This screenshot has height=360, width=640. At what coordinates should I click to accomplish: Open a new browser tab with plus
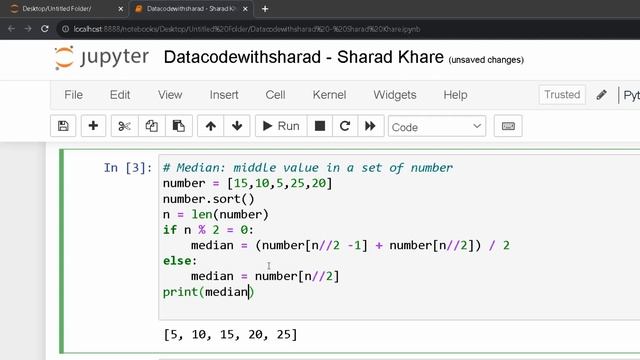point(265,9)
